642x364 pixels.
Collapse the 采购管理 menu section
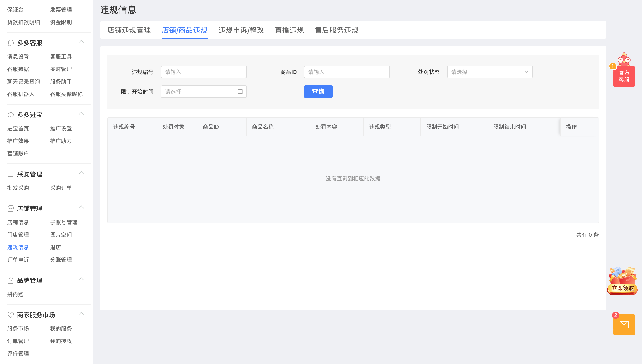(81, 173)
